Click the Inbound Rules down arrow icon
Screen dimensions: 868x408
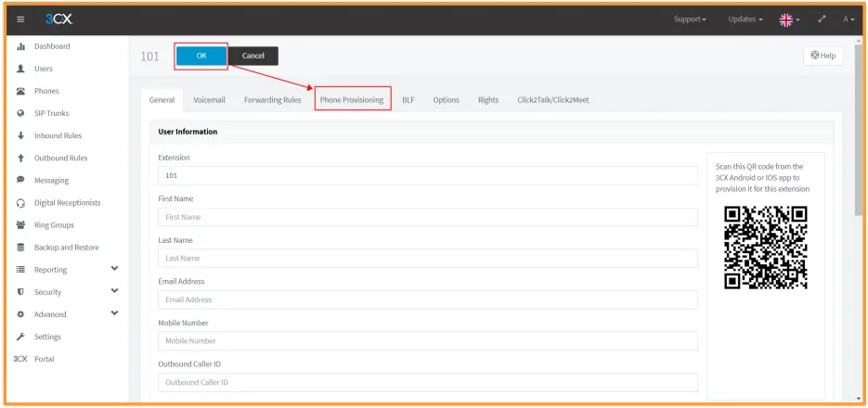tap(21, 135)
